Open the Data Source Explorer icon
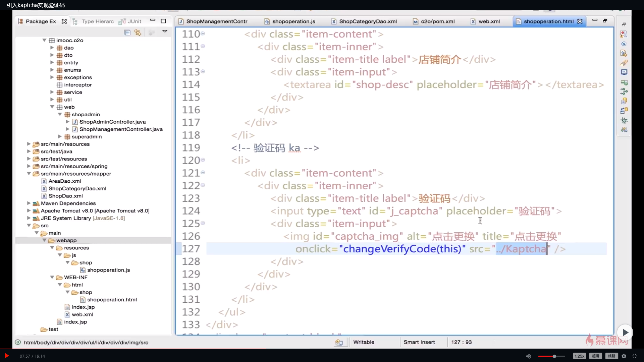Viewport: 644px width, 362px height. click(624, 101)
